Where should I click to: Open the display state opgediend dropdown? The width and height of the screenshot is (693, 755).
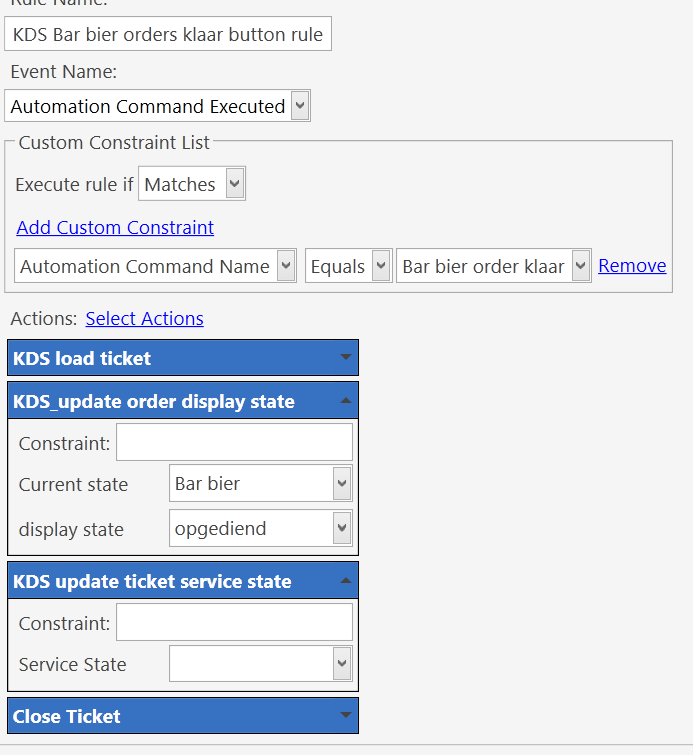point(261,528)
